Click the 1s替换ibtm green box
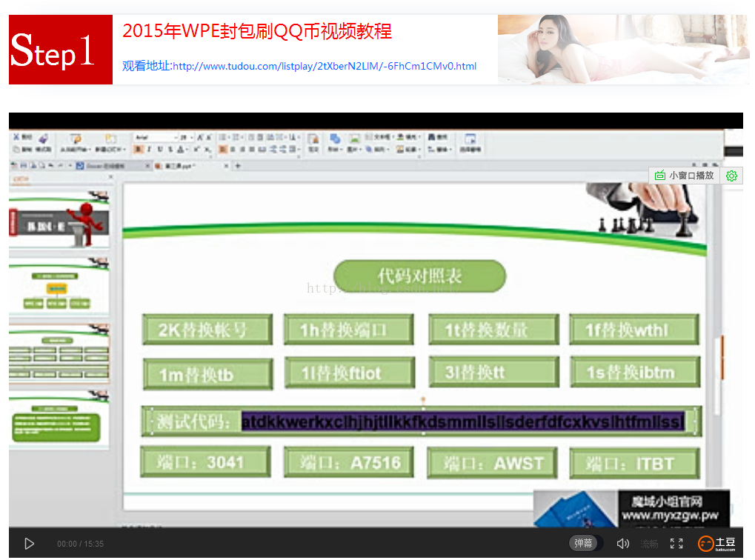 (x=635, y=372)
